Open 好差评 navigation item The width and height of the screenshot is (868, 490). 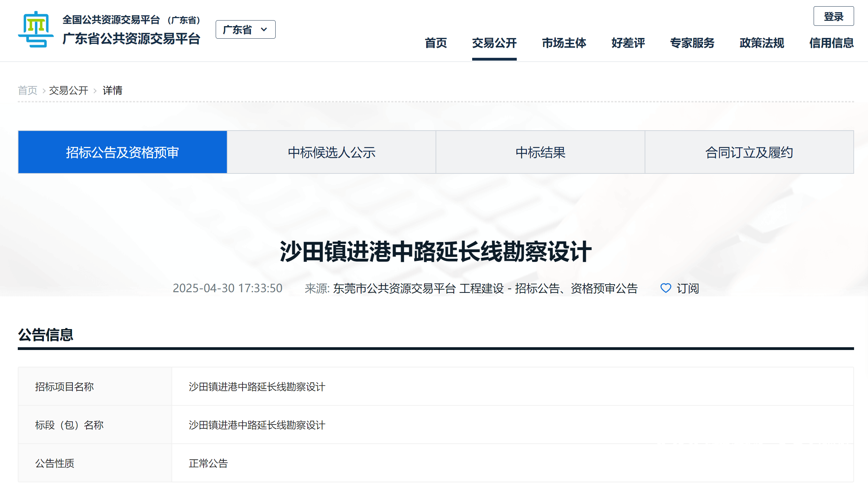coord(628,43)
